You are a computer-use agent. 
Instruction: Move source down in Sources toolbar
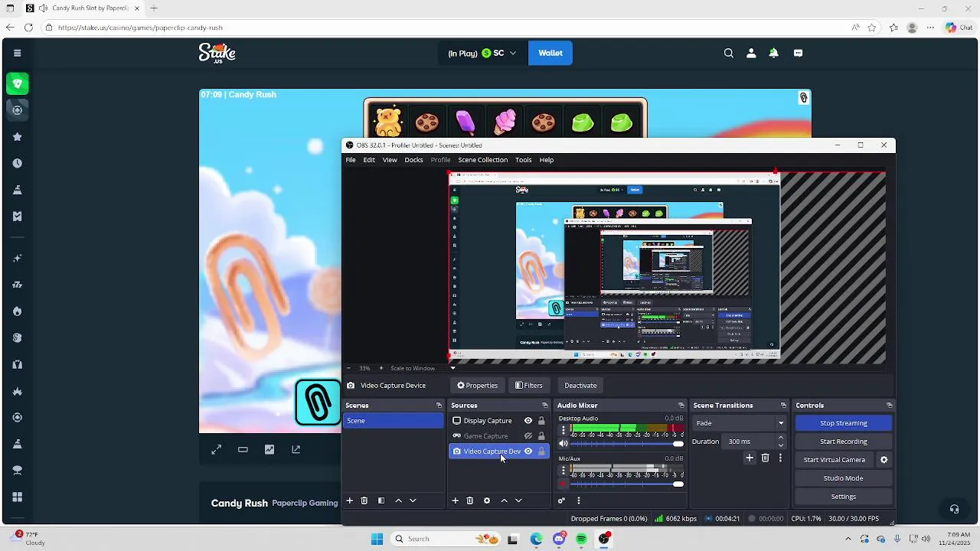[x=518, y=500]
